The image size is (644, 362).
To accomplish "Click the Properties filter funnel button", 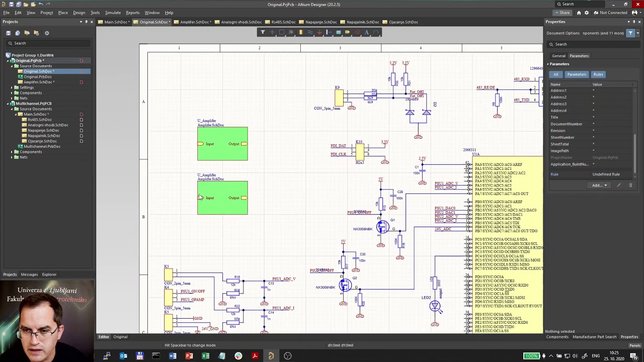I will click(630, 33).
